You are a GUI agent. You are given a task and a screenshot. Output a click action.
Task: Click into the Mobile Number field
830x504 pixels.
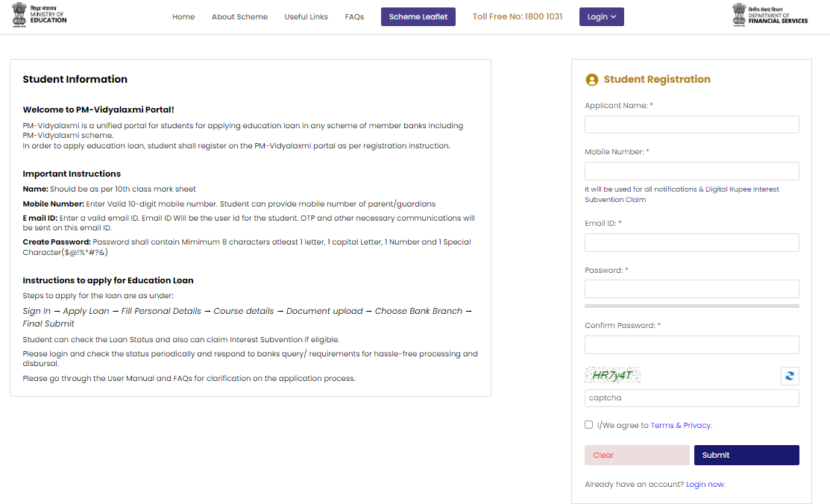pyautogui.click(x=691, y=171)
